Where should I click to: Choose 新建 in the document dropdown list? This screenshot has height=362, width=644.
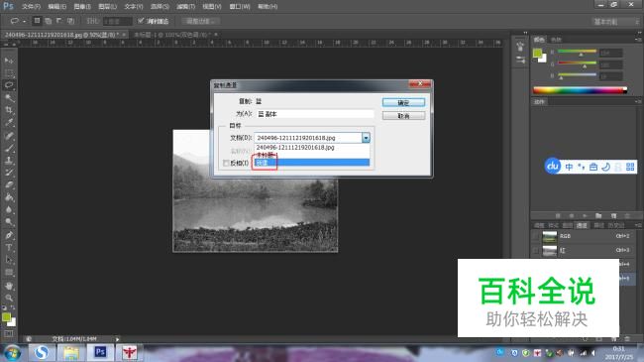click(312, 163)
